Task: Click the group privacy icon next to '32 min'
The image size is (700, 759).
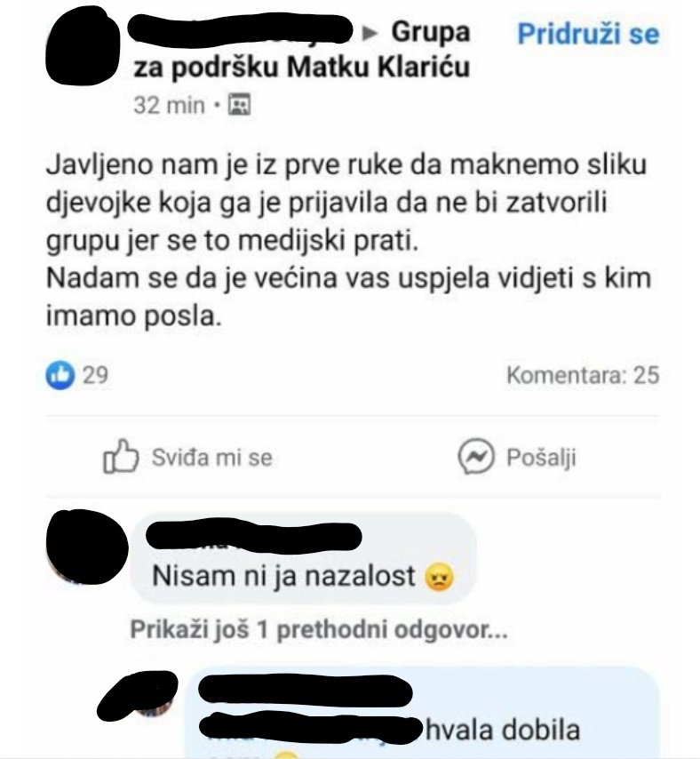Action: [239, 104]
